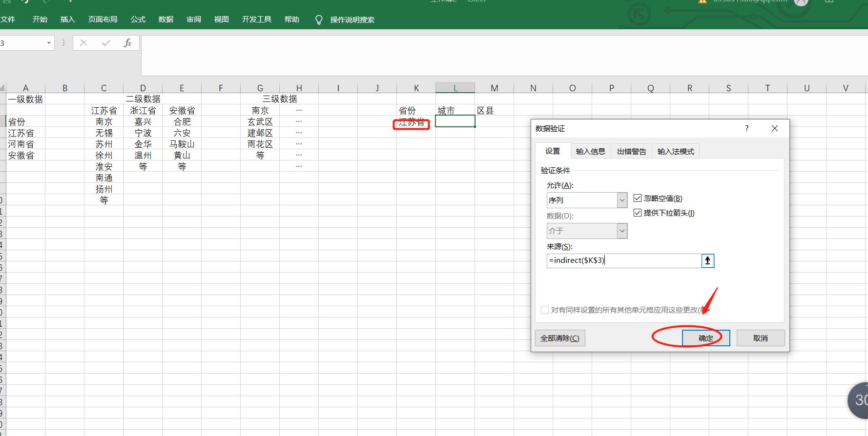Click the insert function fx icon
This screenshot has height=436, width=868.
[x=127, y=43]
